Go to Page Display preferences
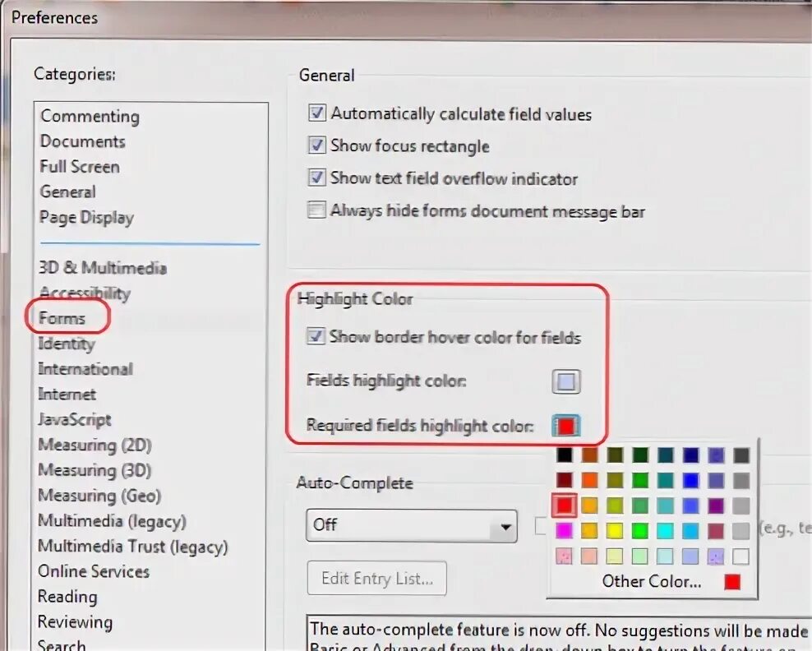 coord(86,217)
